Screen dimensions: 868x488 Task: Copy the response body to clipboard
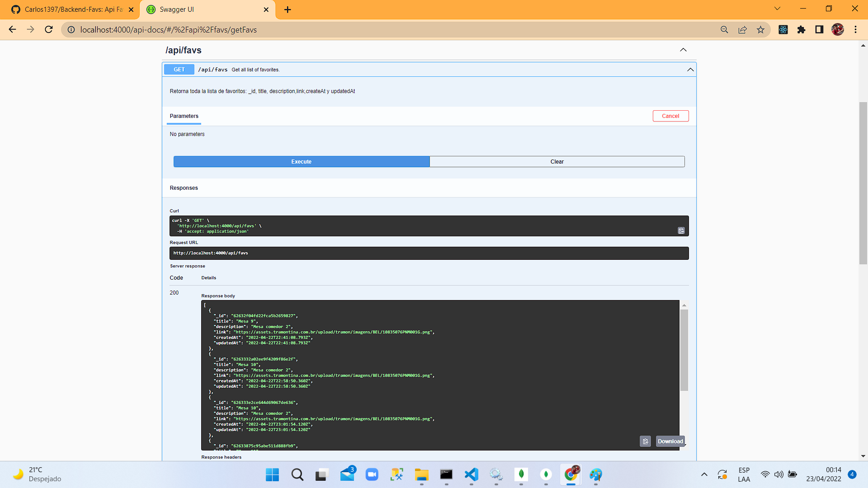(x=645, y=441)
